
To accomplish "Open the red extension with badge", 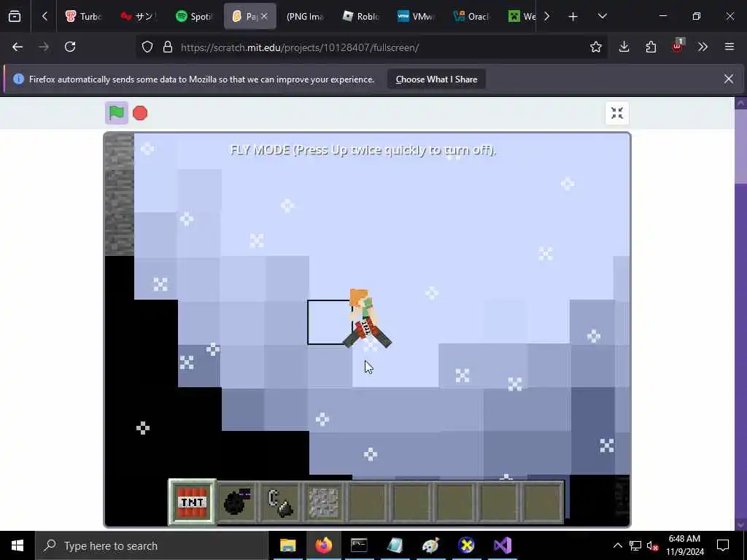I will tap(677, 46).
